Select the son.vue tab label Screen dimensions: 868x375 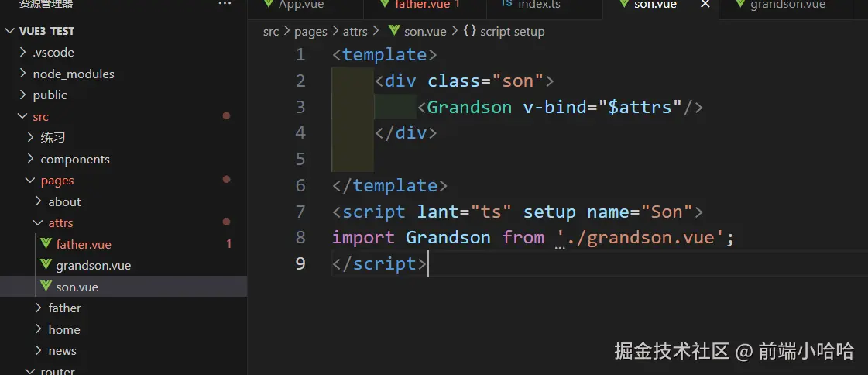click(655, 5)
